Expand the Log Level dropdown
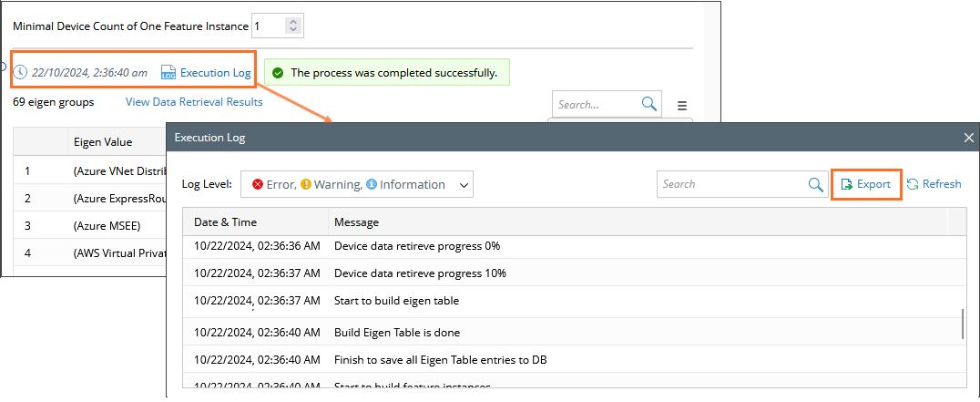 click(x=464, y=185)
